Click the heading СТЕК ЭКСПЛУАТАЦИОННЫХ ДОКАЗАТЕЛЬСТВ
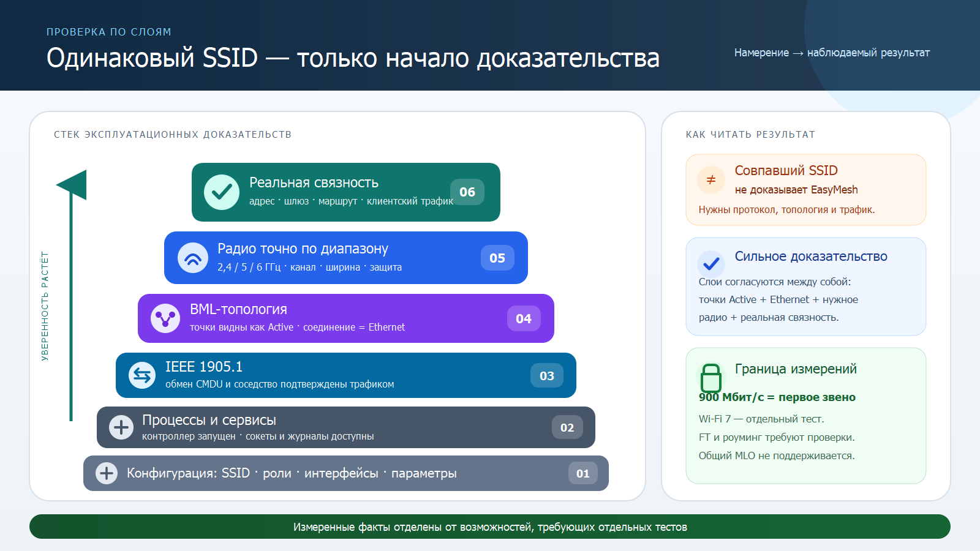Screen dimensions: 980x551 click(173, 135)
